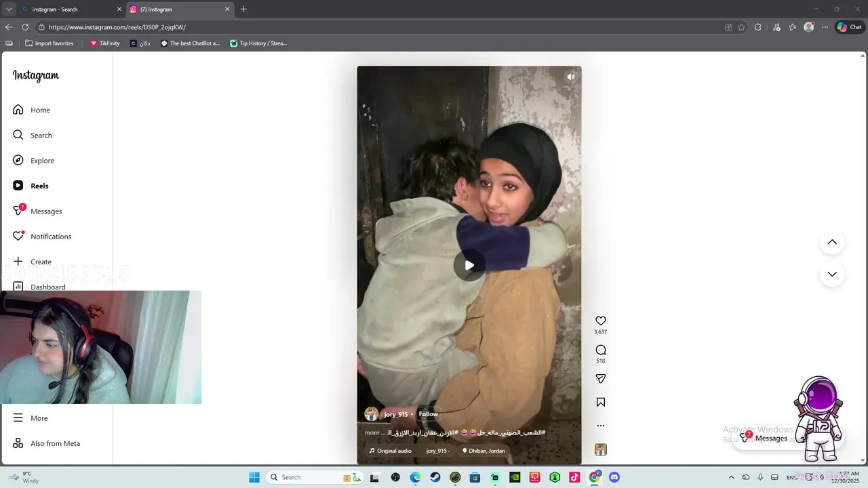Open NVIDIA app from taskbar
The image size is (868, 488).
(x=515, y=477)
